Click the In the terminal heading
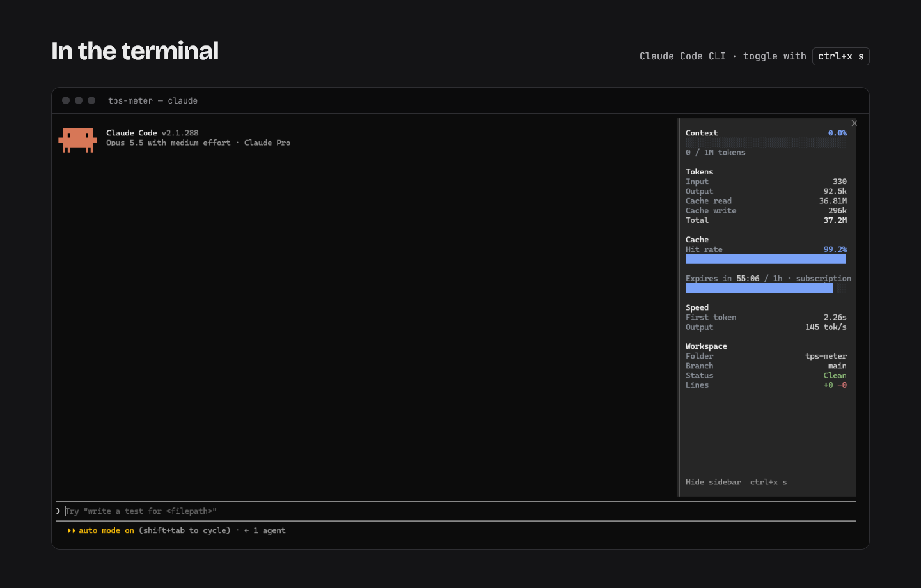This screenshot has width=921, height=588. tap(135, 51)
